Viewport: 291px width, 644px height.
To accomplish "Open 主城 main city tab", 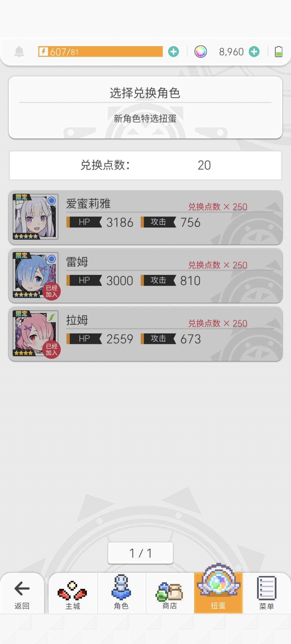I will (73, 593).
